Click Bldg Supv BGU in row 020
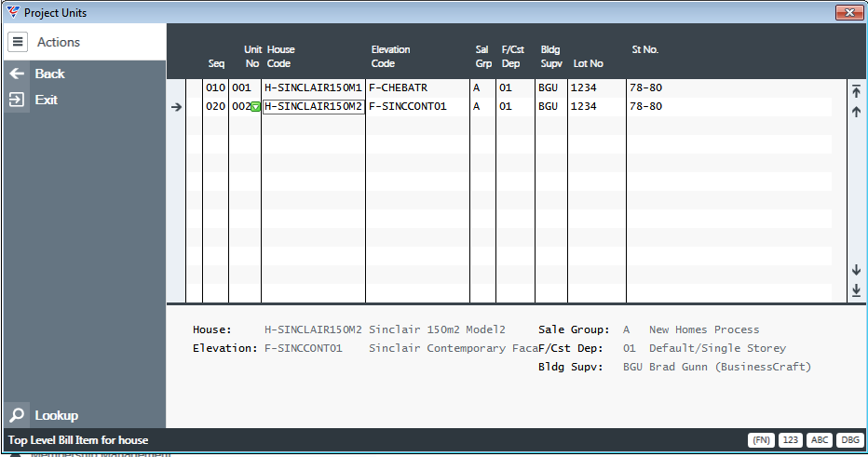The image size is (868, 457). pyautogui.click(x=550, y=106)
